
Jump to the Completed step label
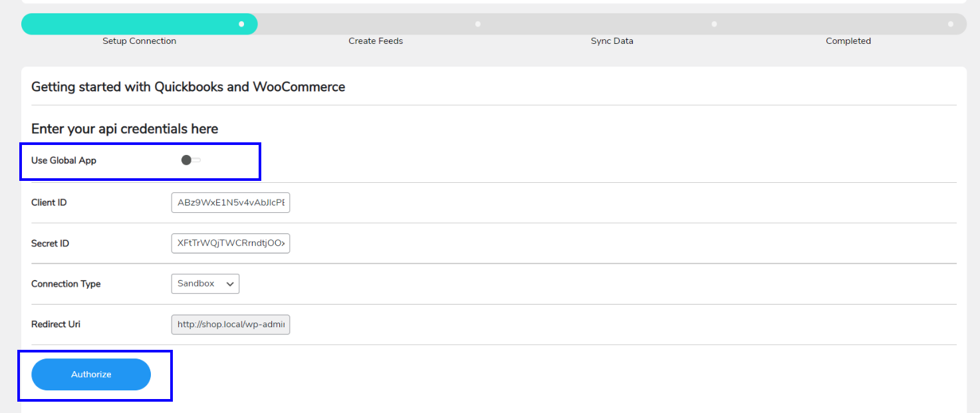pos(848,41)
